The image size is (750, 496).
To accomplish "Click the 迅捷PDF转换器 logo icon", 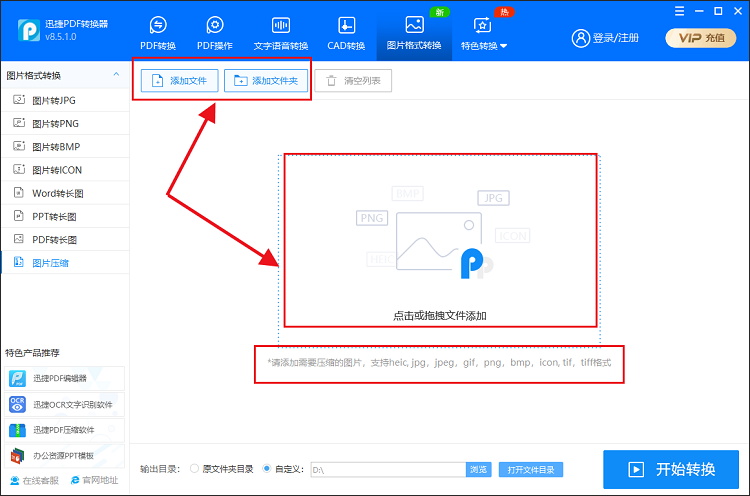I will (29, 30).
